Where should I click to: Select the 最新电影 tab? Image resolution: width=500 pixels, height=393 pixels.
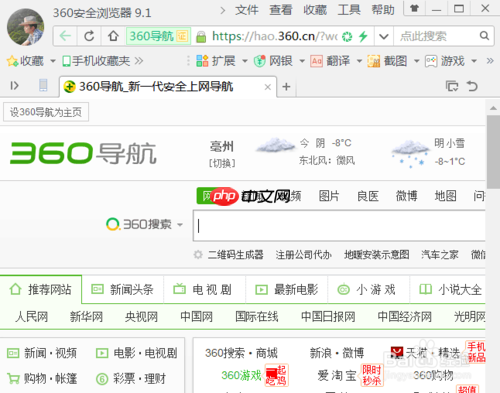pyautogui.click(x=287, y=289)
